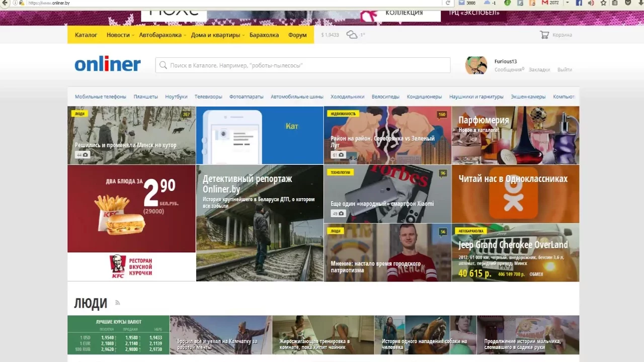Select the Телевизоры category
The height and width of the screenshot is (362, 644).
point(208,97)
